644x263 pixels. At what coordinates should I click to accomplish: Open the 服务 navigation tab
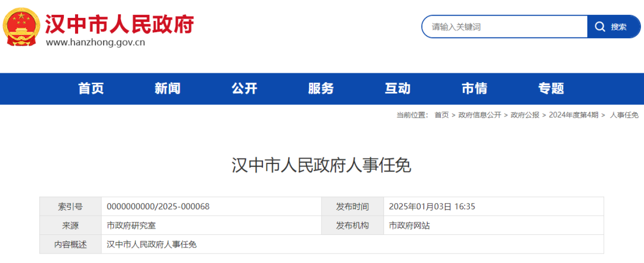(x=321, y=88)
